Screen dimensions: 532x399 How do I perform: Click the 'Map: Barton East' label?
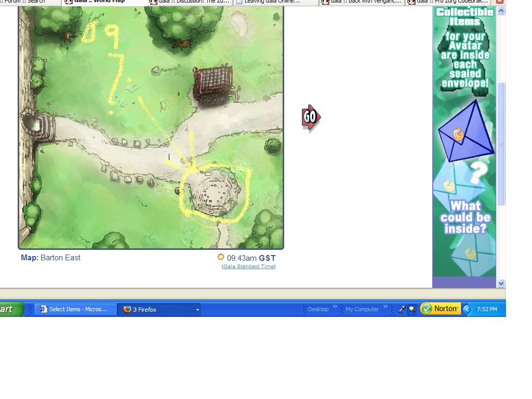tap(50, 258)
